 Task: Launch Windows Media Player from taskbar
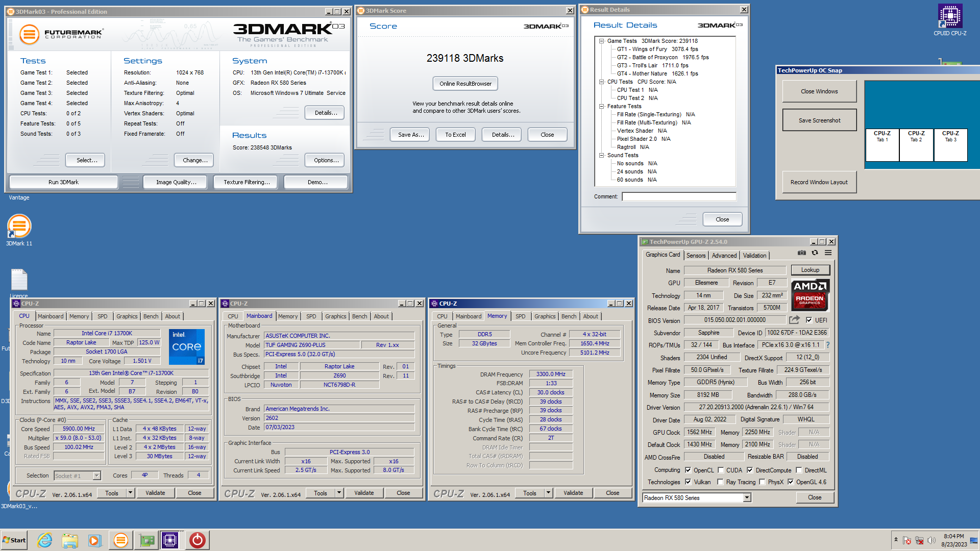pos(94,540)
